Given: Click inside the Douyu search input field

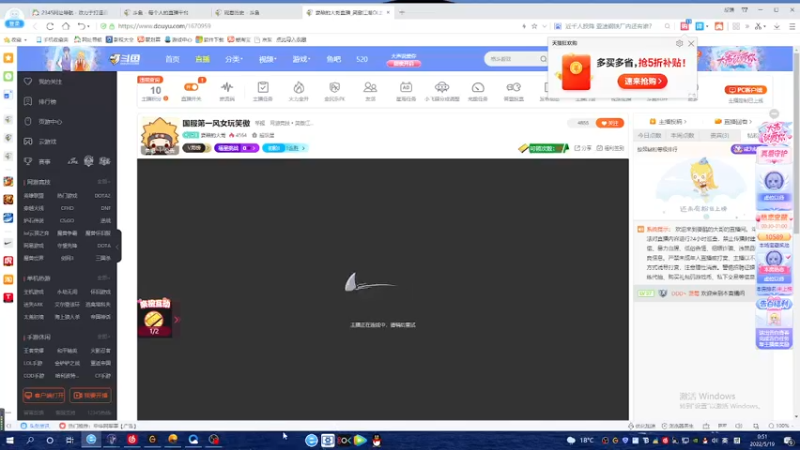Looking at the screenshot, I should pyautogui.click(x=512, y=59).
